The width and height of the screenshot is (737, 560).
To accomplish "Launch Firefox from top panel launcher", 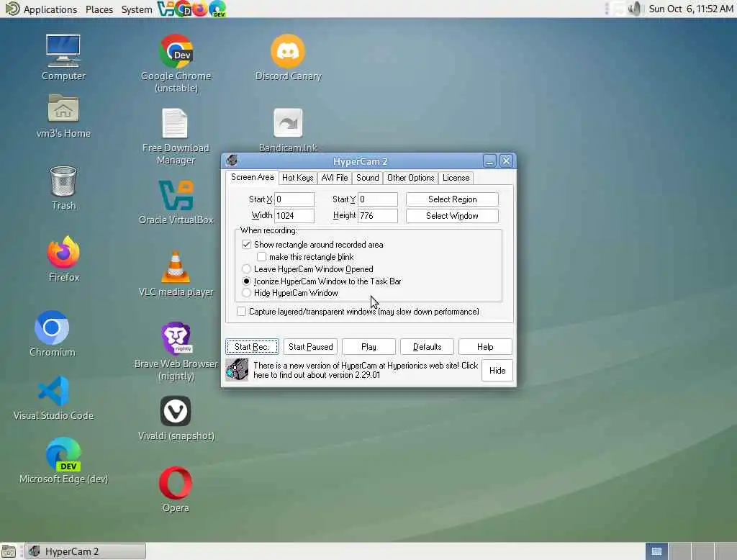I will [200, 9].
